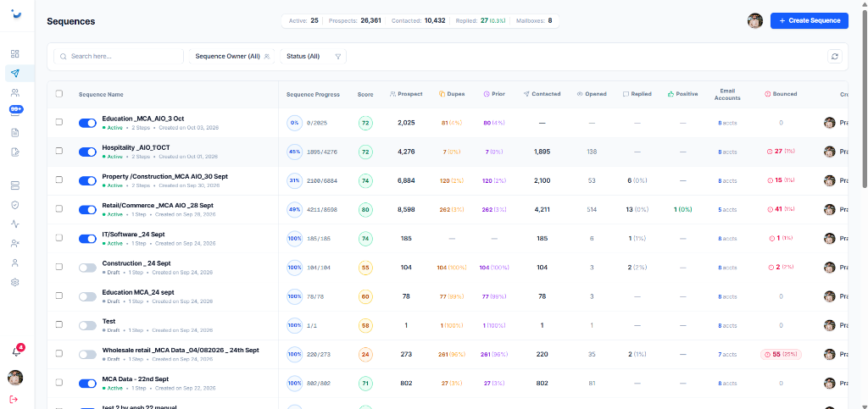Click the Search here input field

click(x=119, y=57)
